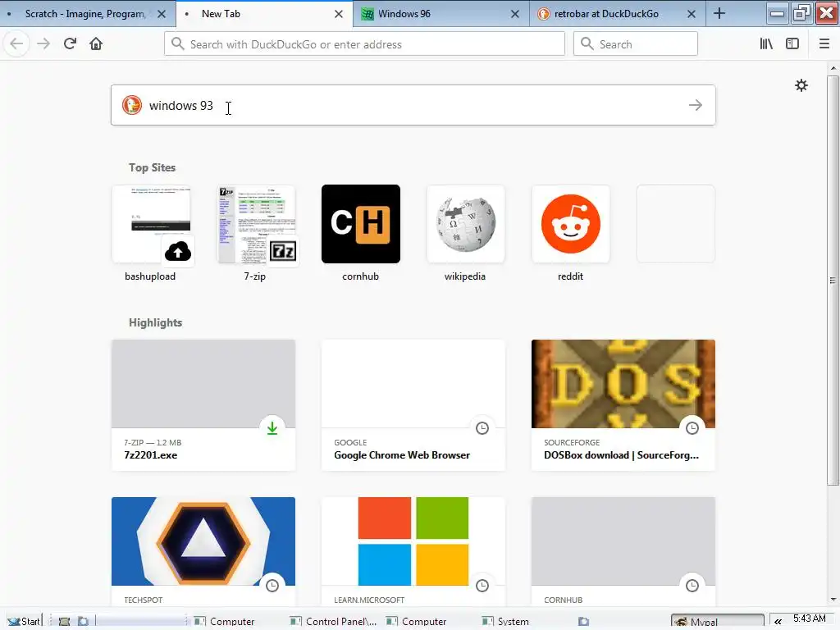Close the Scratch tab

[x=162, y=14]
